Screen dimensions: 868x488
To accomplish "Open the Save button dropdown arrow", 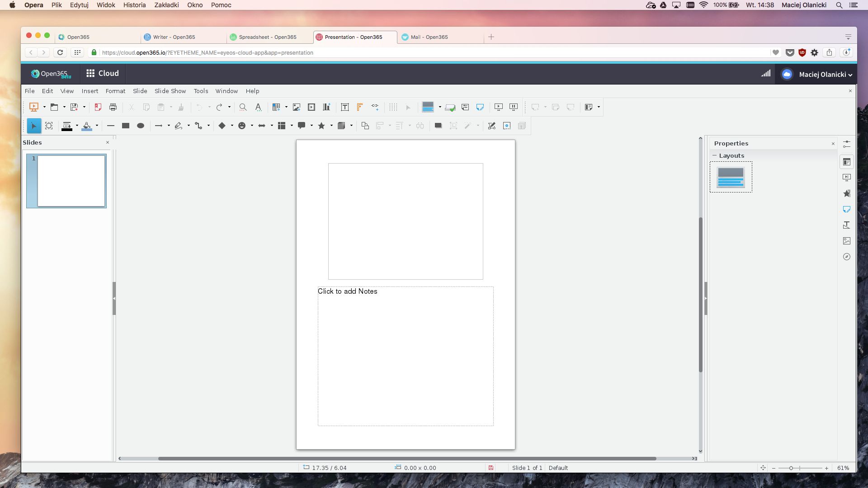I will click(x=84, y=107).
